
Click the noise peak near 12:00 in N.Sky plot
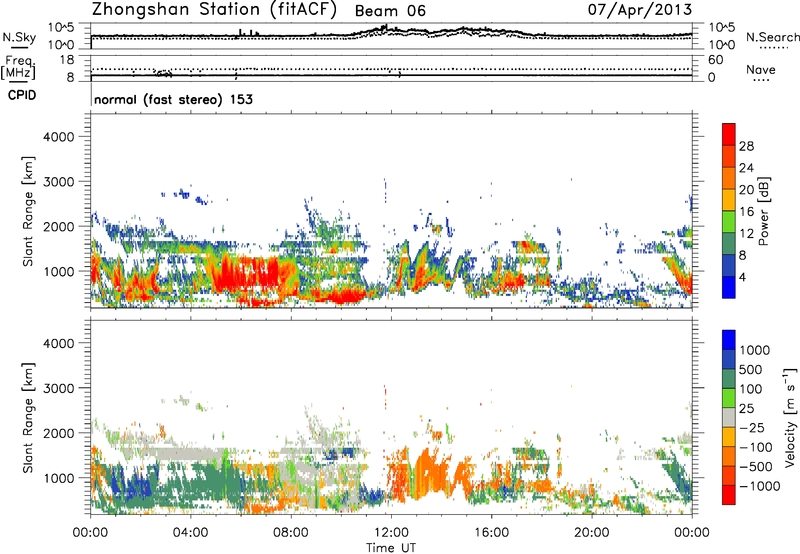384,28
